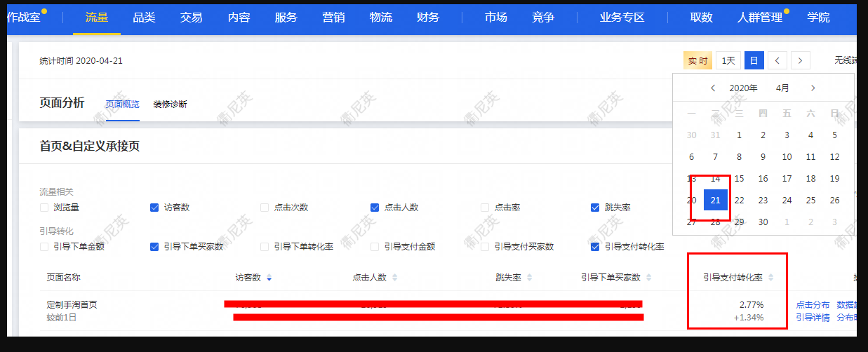Viewport: 868px width, 352px height.
Task: Show next month in calendar header
Action: coord(813,88)
